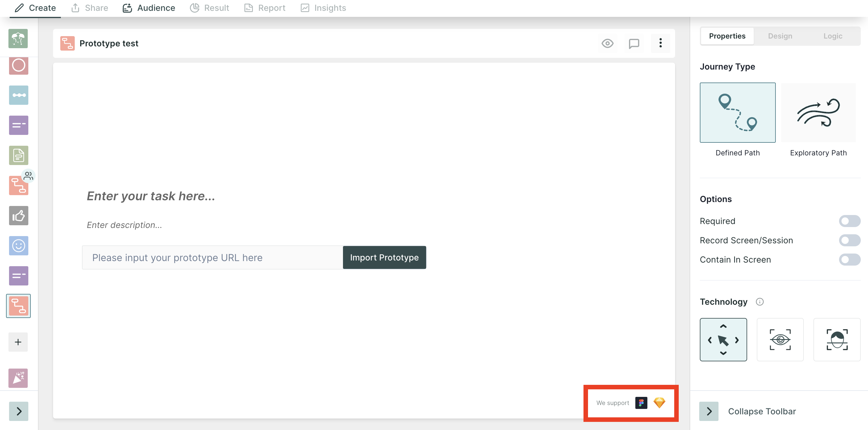This screenshot has width=868, height=430.
Task: Click the Sketch diamond logo icon
Action: pos(659,403)
